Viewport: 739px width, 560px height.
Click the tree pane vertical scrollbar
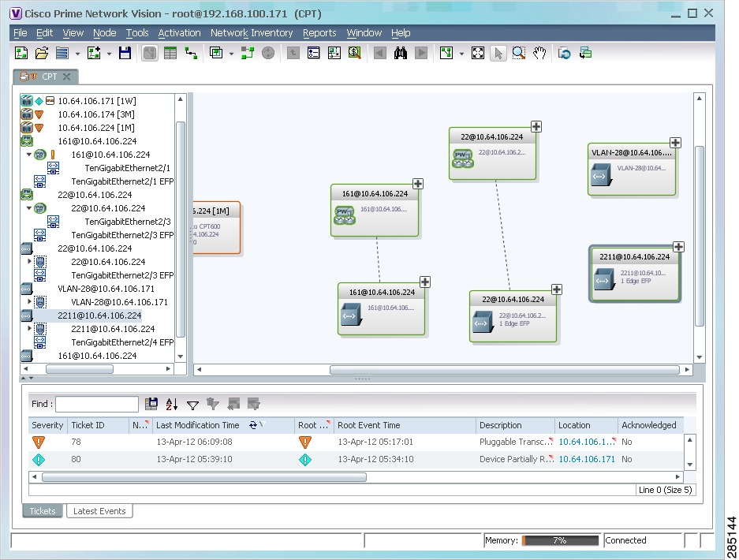tap(181, 228)
